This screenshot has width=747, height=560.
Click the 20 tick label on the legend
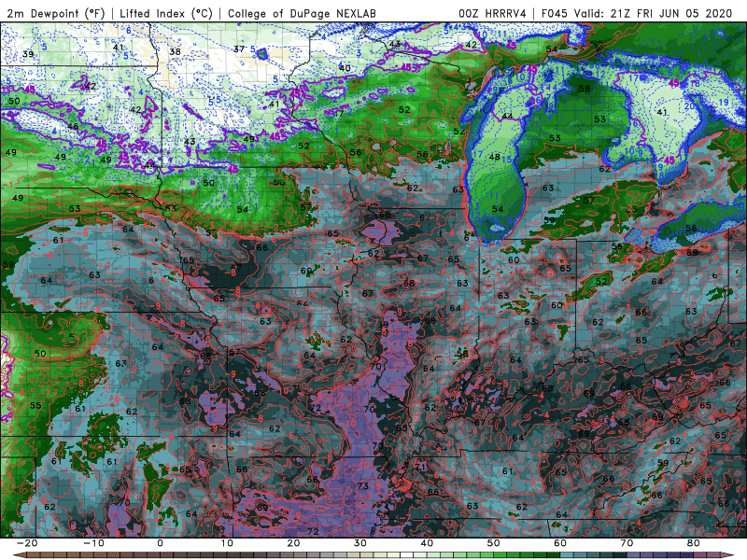(293, 543)
